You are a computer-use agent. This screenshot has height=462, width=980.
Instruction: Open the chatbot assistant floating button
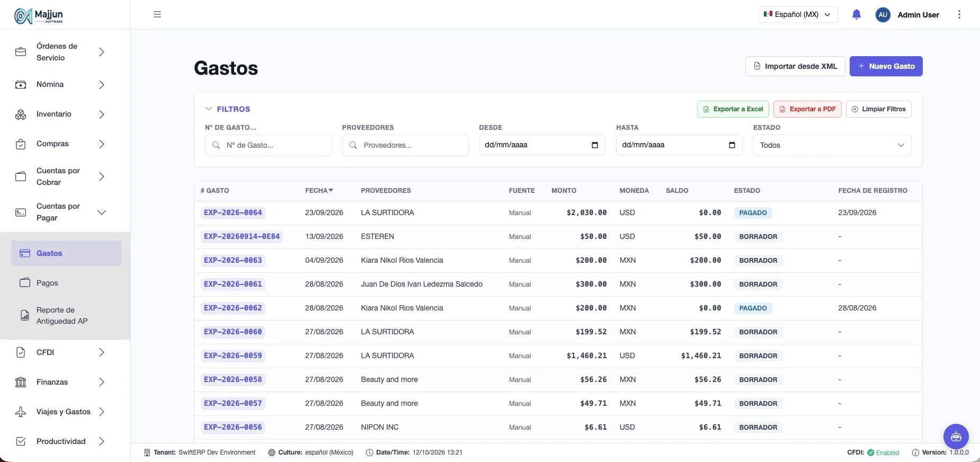tap(956, 437)
